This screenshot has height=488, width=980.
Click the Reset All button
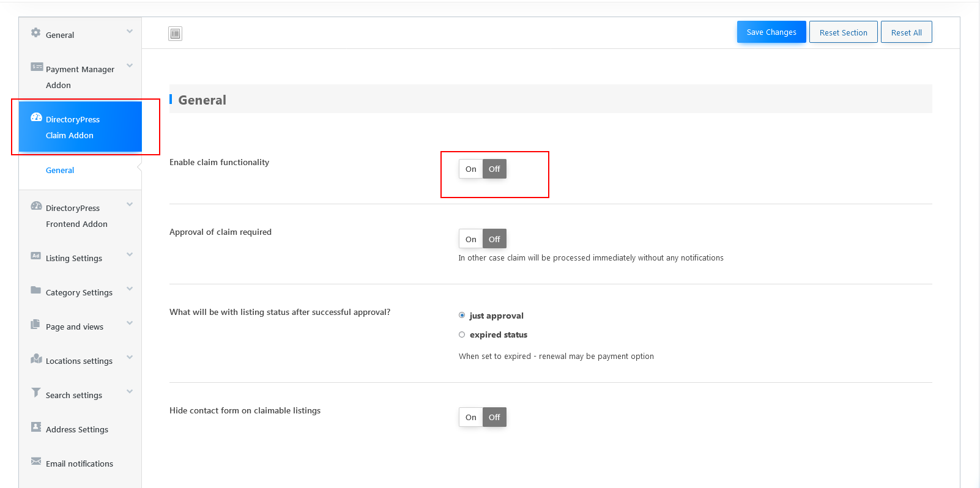click(x=907, y=32)
